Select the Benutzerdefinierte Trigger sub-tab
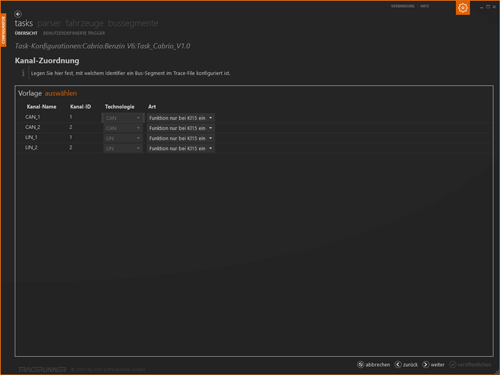 pos(74,33)
